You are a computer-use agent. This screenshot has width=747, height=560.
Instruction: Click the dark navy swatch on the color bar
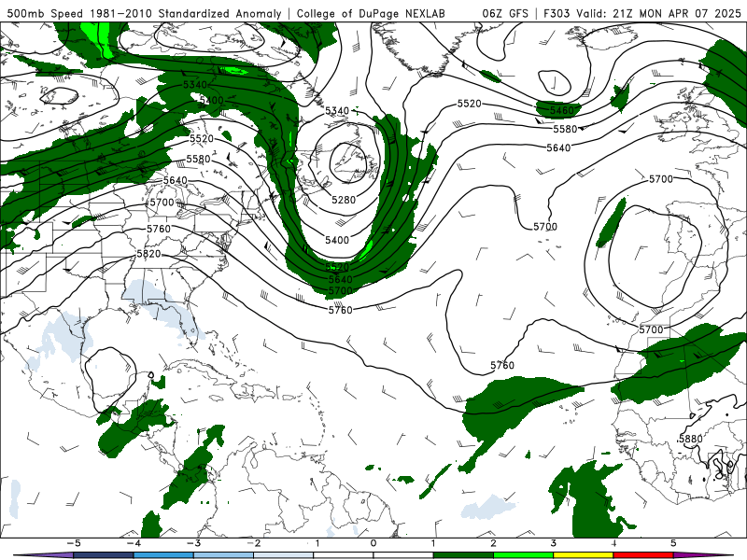104,555
